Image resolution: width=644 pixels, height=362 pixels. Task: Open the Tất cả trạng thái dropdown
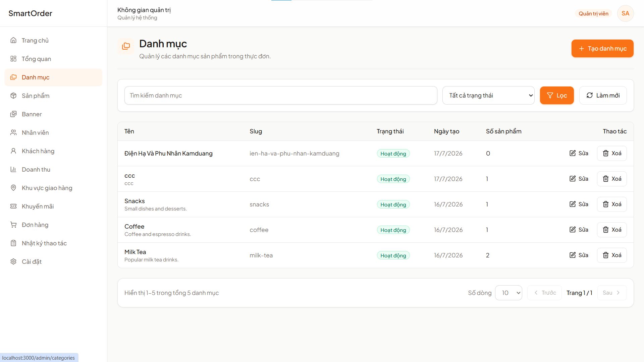tap(488, 96)
